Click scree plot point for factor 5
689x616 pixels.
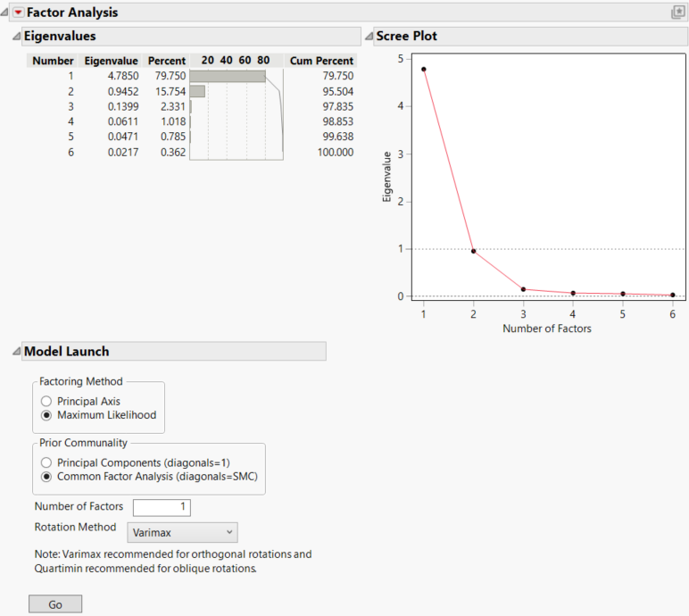point(623,294)
